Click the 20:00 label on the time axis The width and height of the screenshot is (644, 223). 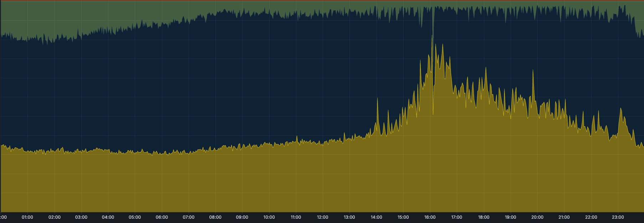click(537, 217)
